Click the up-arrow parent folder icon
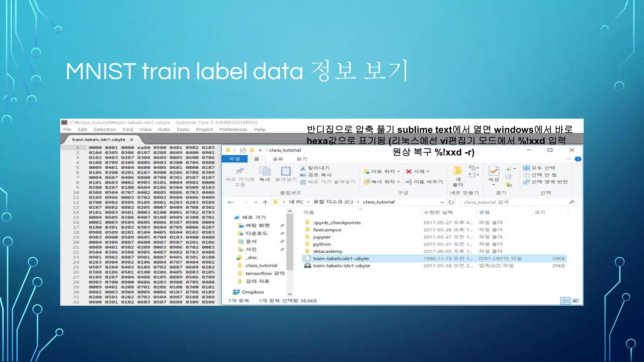 tap(265, 202)
